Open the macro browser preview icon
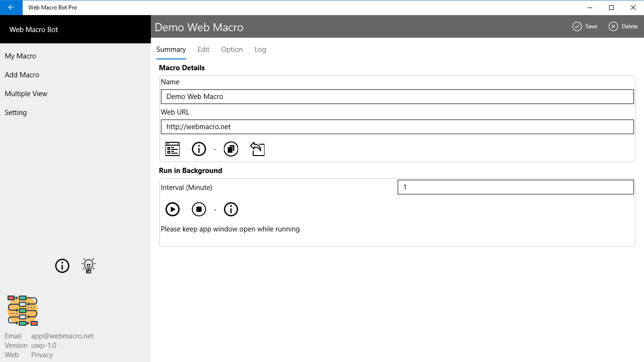 pos(173,149)
